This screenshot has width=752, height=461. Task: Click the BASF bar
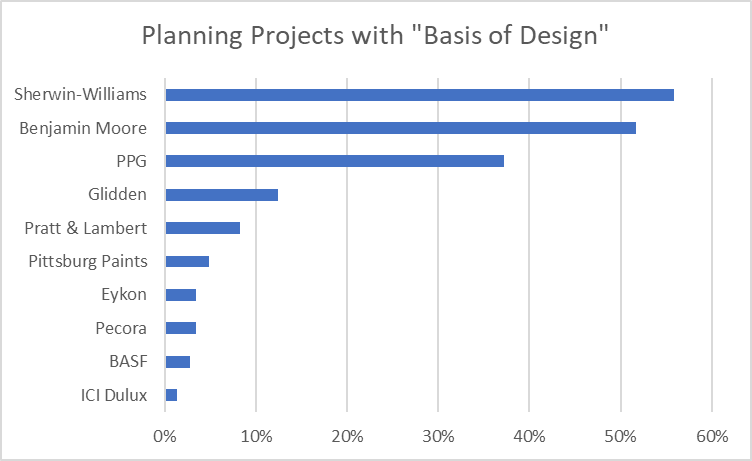point(177,361)
